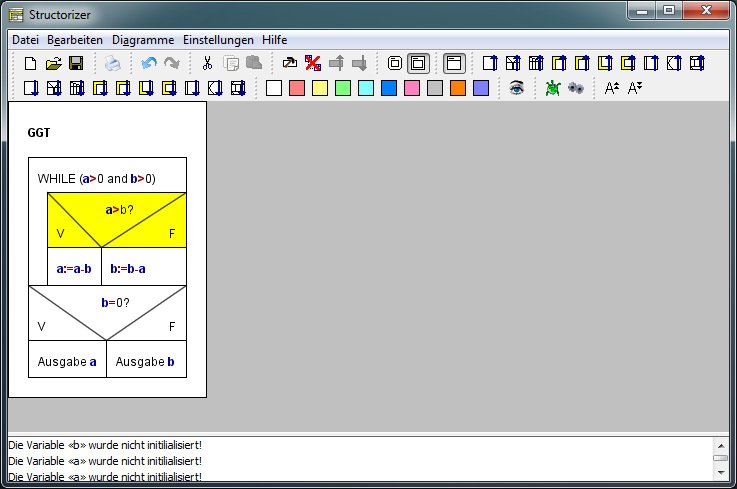The image size is (737, 489).
Task: Select the yellow a>b? alternative
Action: click(117, 220)
